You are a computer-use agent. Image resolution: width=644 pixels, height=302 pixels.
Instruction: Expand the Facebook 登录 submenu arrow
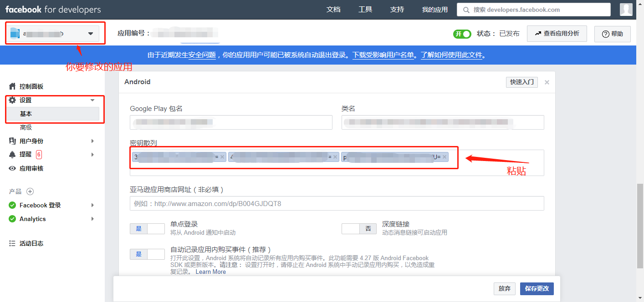pos(92,205)
